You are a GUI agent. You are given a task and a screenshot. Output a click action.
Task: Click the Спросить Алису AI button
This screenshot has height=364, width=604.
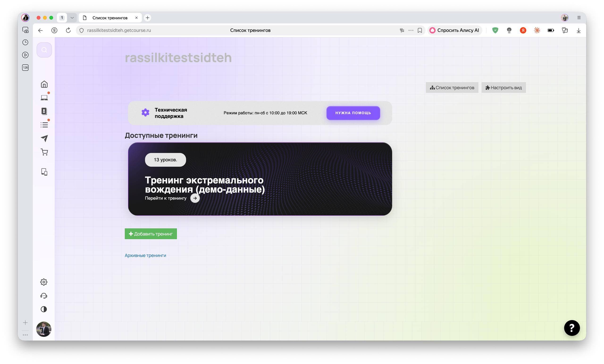[455, 30]
